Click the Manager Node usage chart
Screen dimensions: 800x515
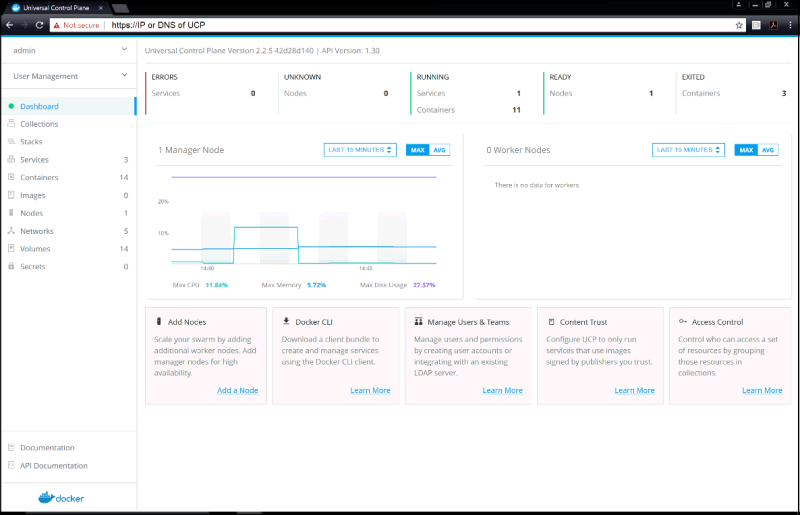303,230
